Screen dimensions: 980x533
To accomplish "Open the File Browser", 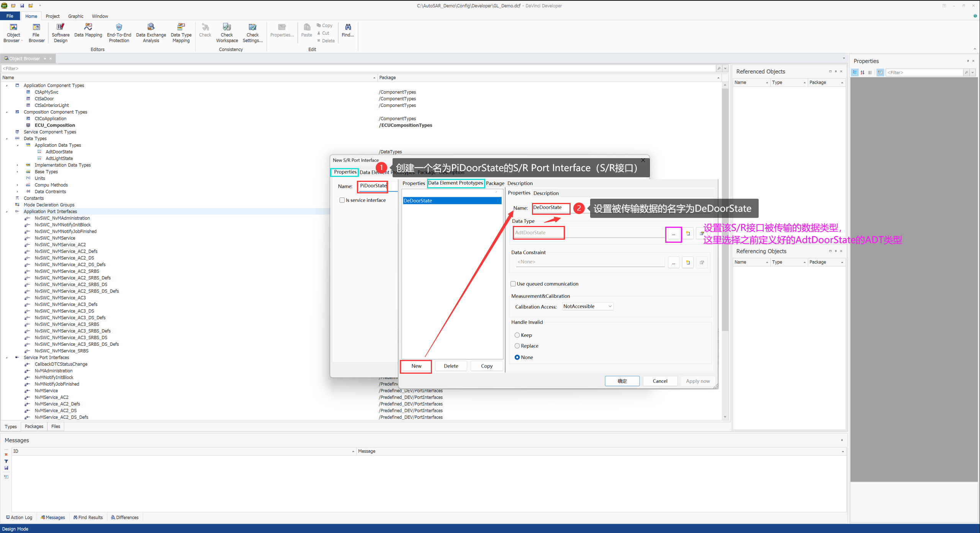I will coord(36,32).
